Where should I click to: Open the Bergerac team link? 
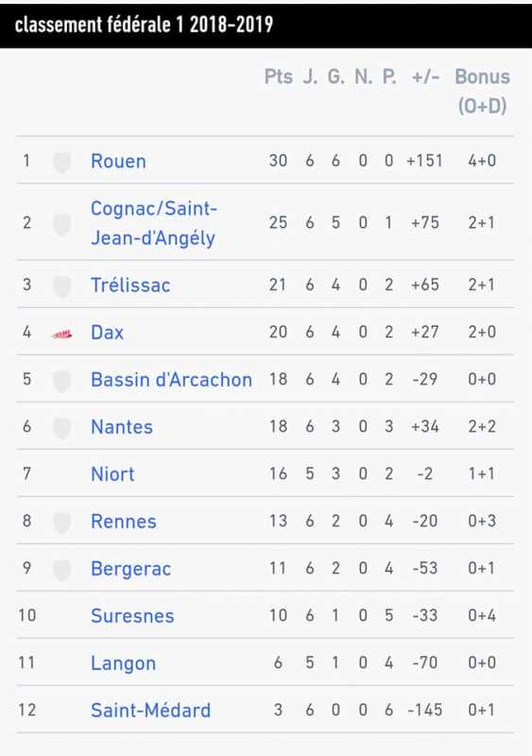(x=130, y=569)
